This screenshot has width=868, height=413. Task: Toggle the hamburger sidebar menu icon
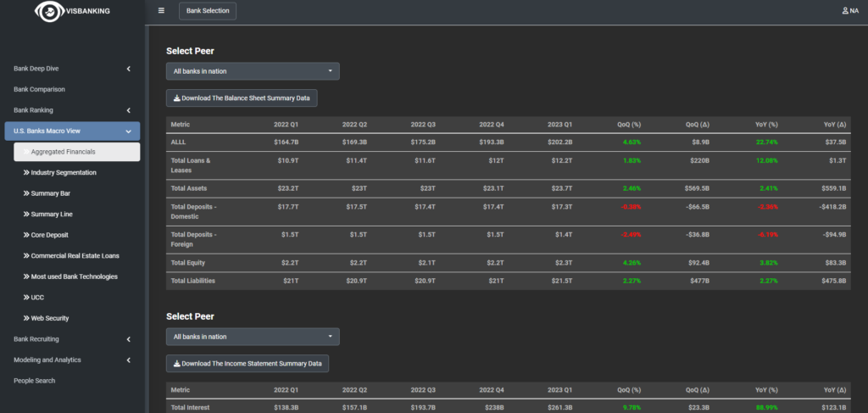(x=161, y=11)
